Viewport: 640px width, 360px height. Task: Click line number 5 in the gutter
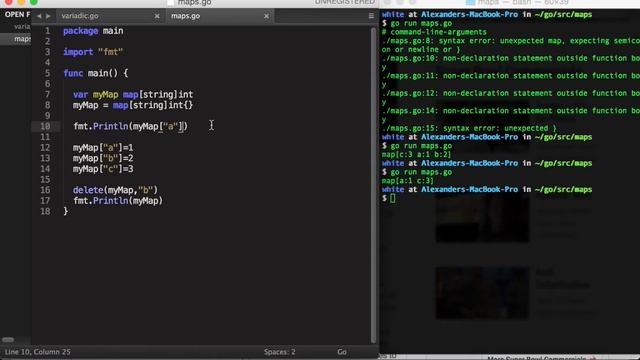[47, 73]
